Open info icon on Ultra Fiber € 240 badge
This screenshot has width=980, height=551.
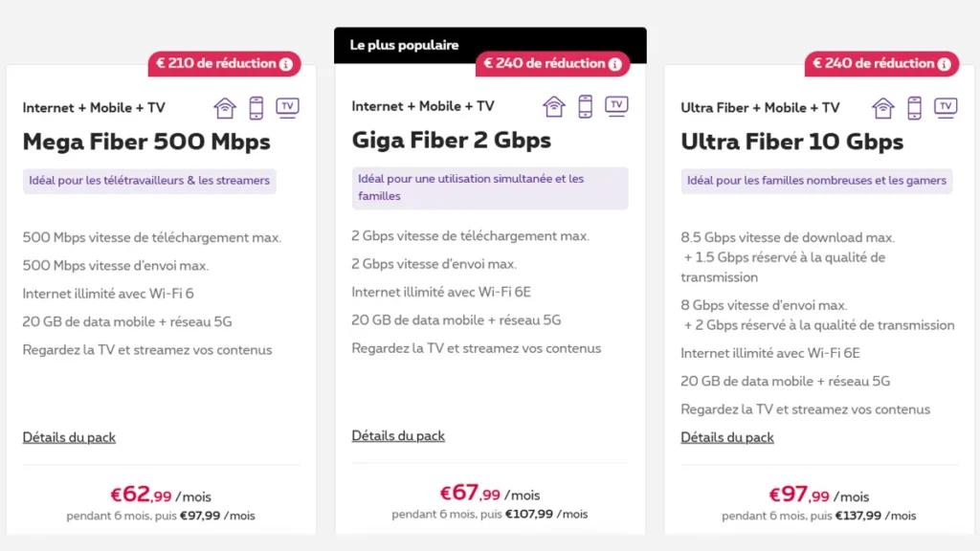tap(945, 64)
